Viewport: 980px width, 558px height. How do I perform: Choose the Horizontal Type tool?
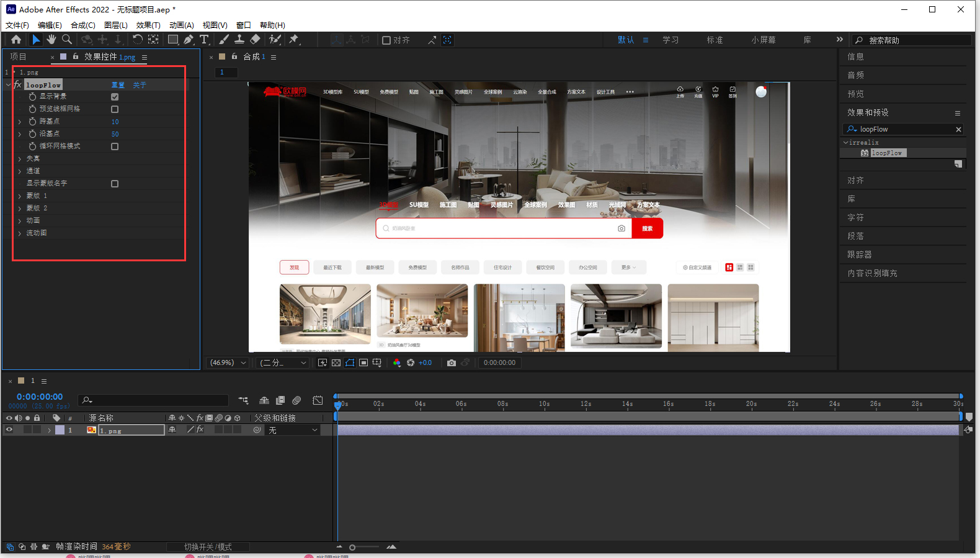(x=204, y=40)
